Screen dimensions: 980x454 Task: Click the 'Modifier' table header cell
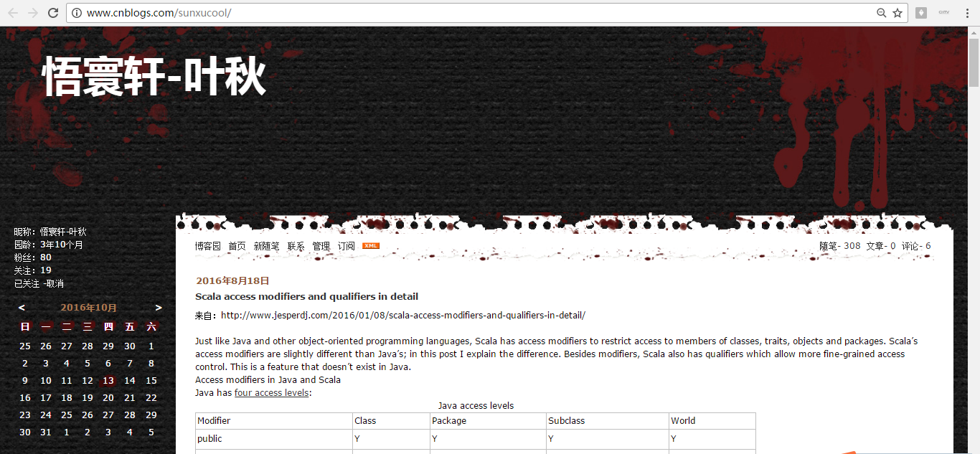click(273, 421)
